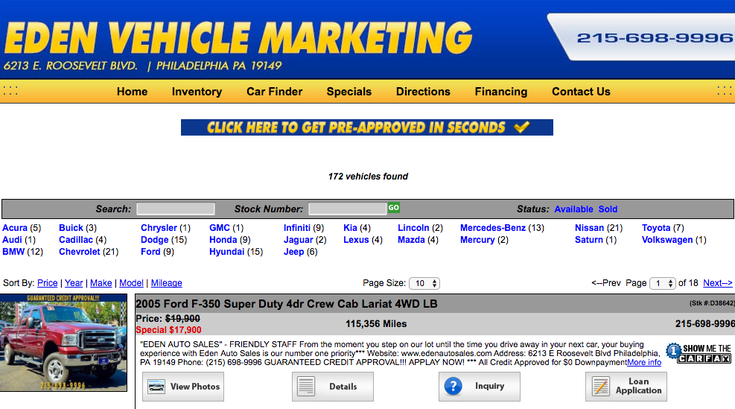Click the 215-698-9996 header phone number
Viewport: 735px width, 409px height.
tap(654, 37)
